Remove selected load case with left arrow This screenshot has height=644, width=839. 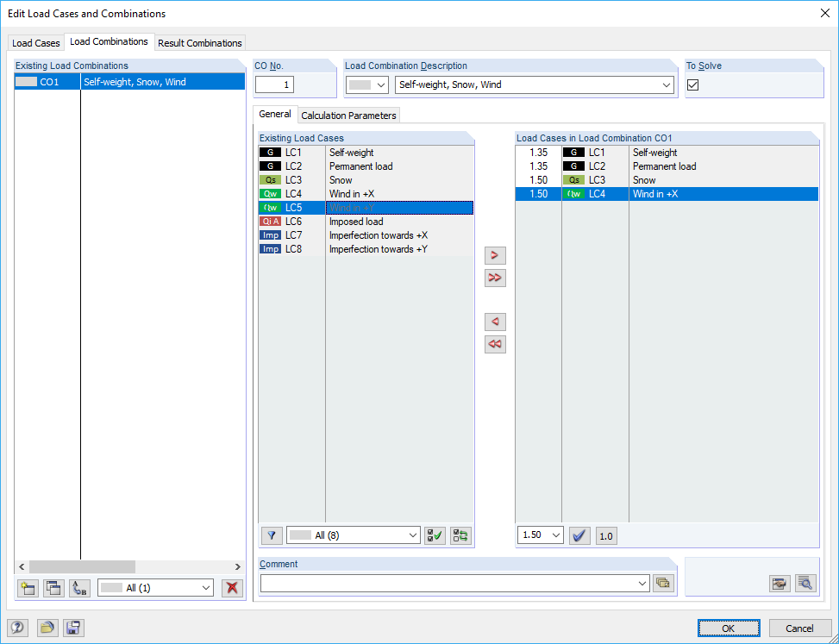[495, 322]
